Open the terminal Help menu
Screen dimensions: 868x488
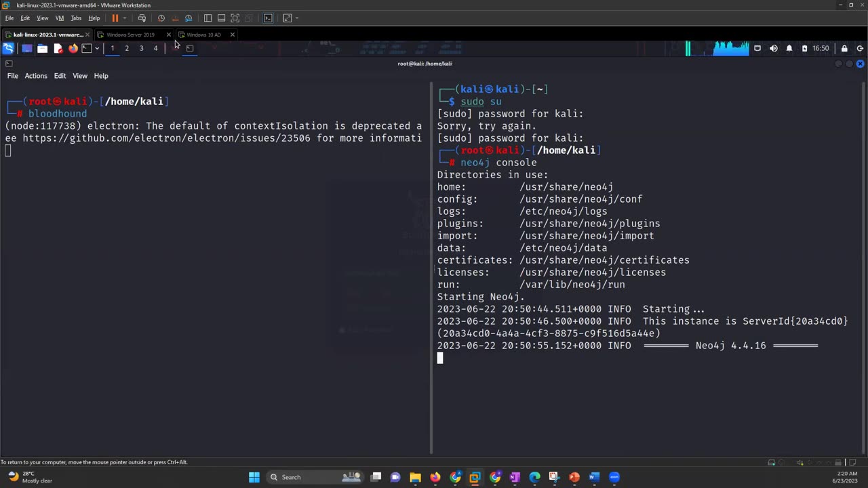click(101, 76)
